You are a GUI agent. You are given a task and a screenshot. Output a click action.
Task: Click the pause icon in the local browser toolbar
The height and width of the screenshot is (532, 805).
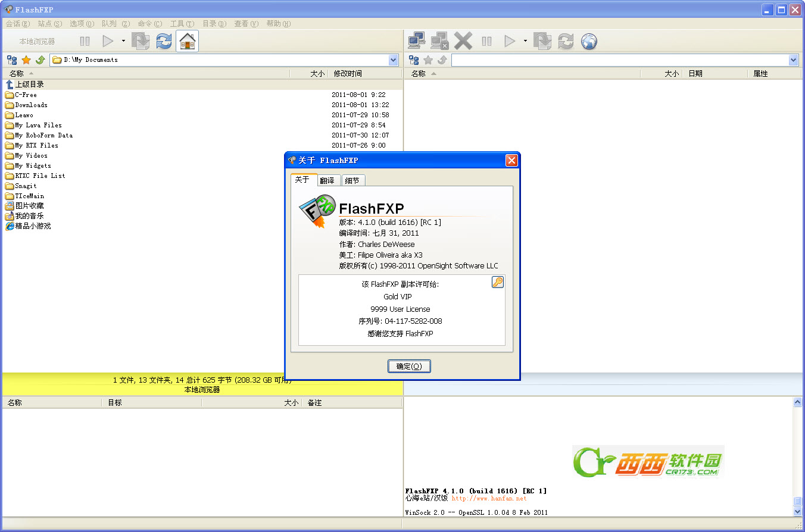tap(85, 41)
